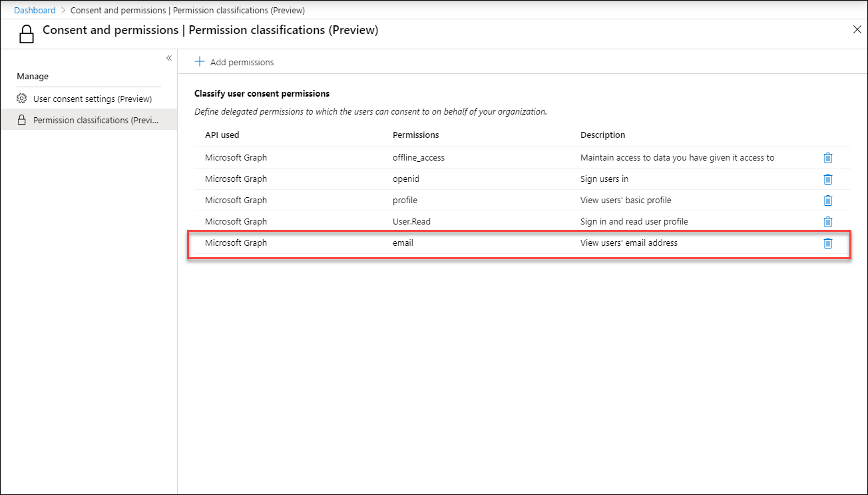868x495 pixels.
Task: Select the profile permission cell
Action: (x=405, y=201)
